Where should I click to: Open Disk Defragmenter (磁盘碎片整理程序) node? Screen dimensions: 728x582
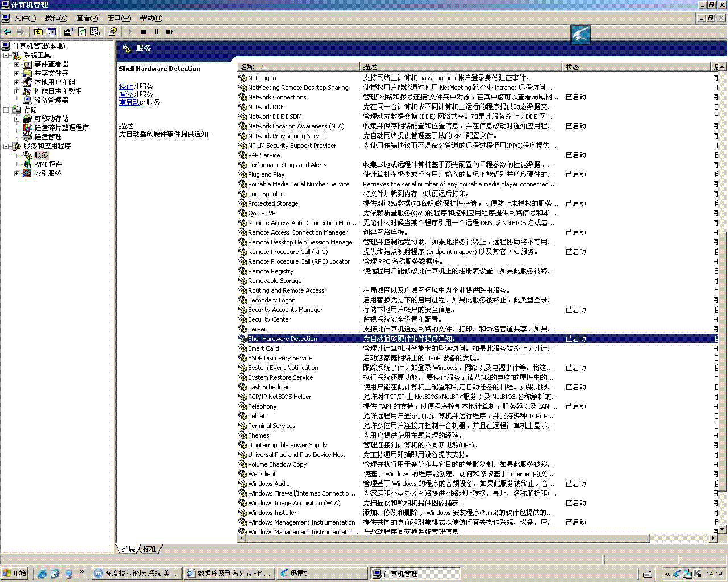[61, 128]
